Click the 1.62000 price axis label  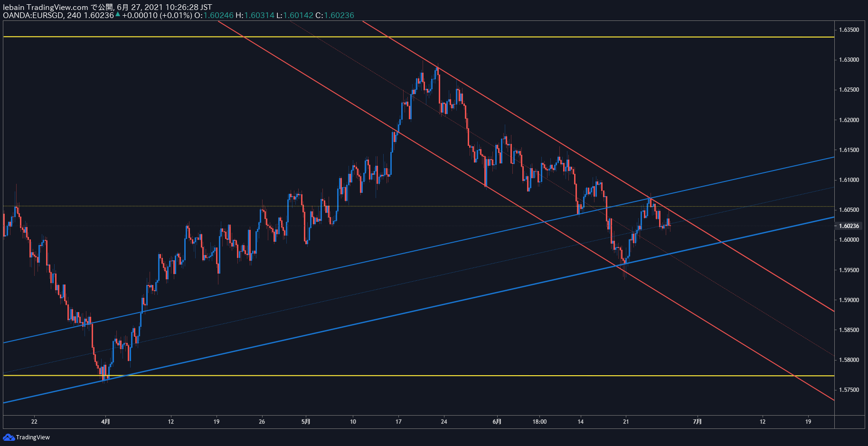point(849,120)
